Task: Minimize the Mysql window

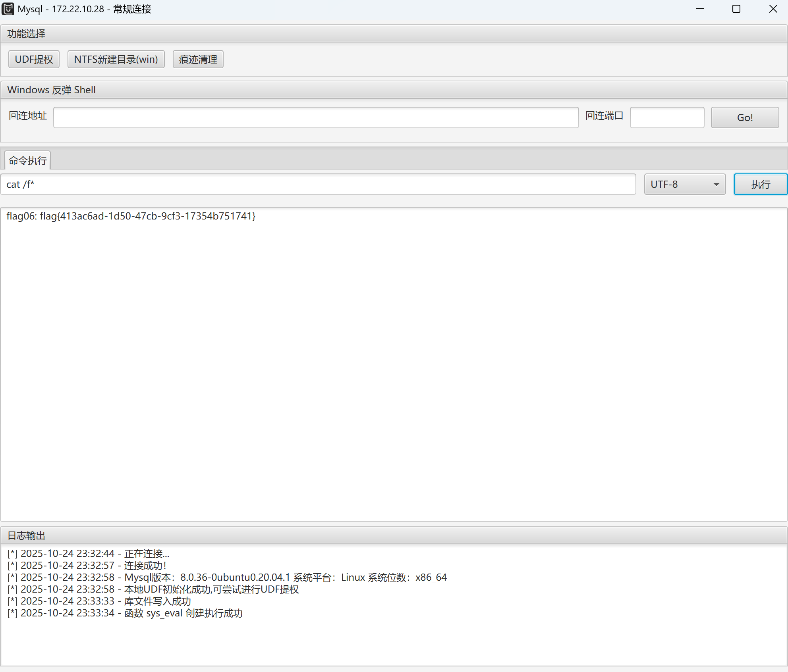Action: tap(700, 9)
